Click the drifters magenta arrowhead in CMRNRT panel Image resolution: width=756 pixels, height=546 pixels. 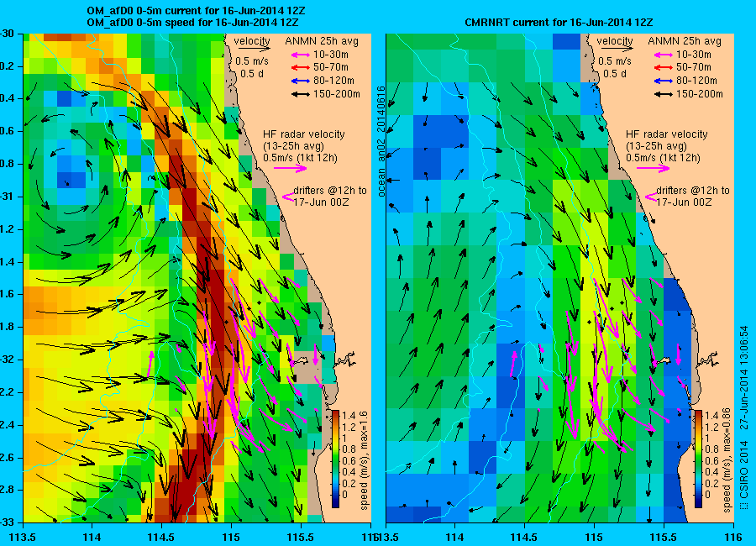(650, 197)
